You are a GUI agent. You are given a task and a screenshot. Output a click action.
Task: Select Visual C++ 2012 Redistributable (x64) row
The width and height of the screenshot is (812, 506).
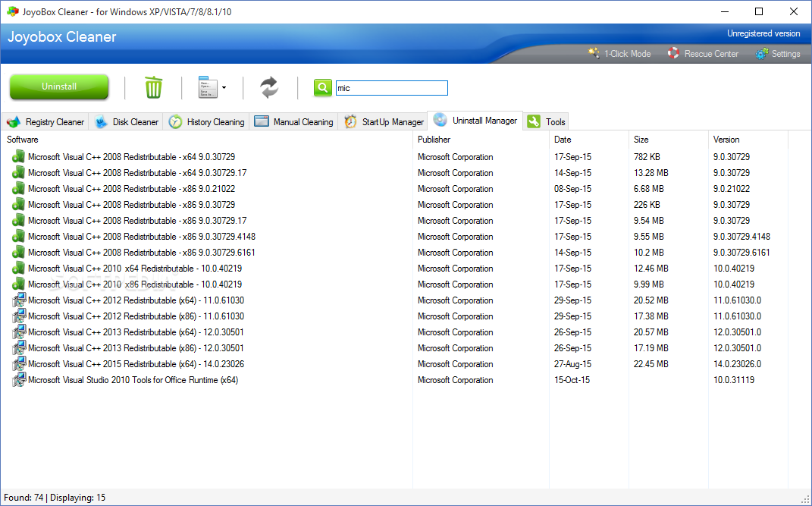coord(393,300)
